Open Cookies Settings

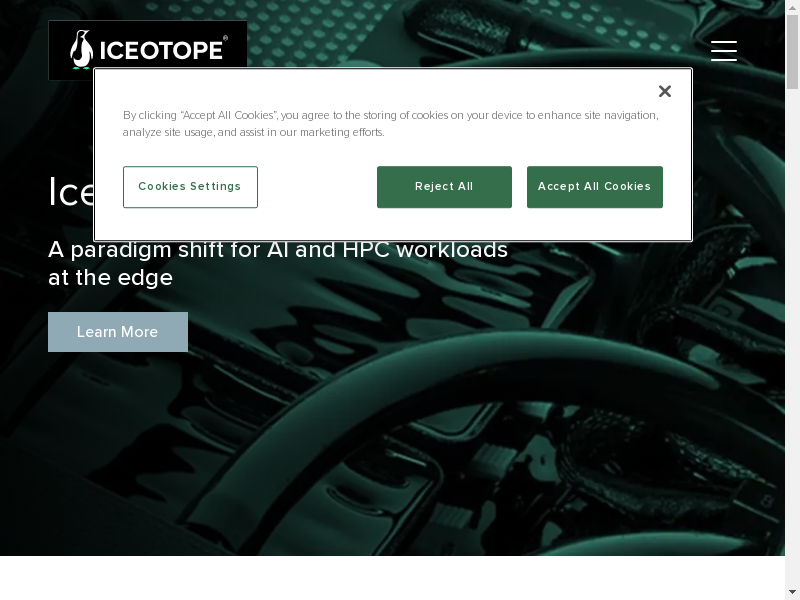pos(190,187)
